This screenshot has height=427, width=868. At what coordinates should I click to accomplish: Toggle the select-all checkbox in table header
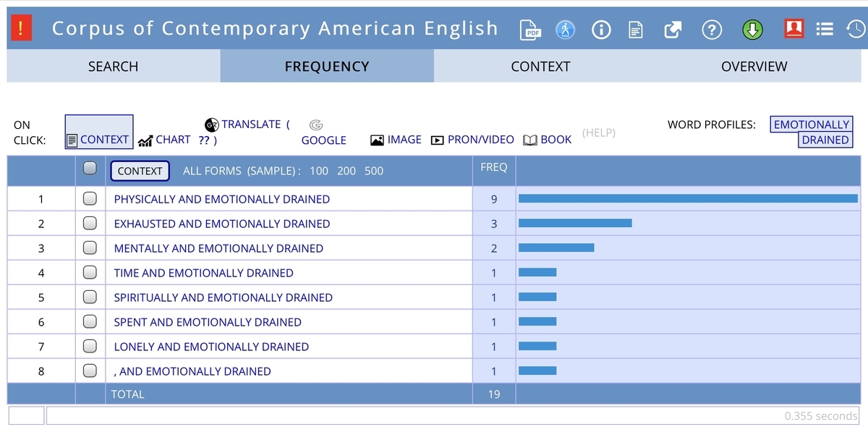(x=90, y=168)
